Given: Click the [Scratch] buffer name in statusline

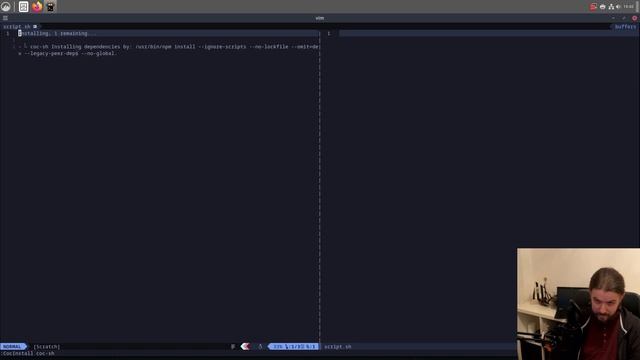Looking at the screenshot, I should pyautogui.click(x=47, y=347).
